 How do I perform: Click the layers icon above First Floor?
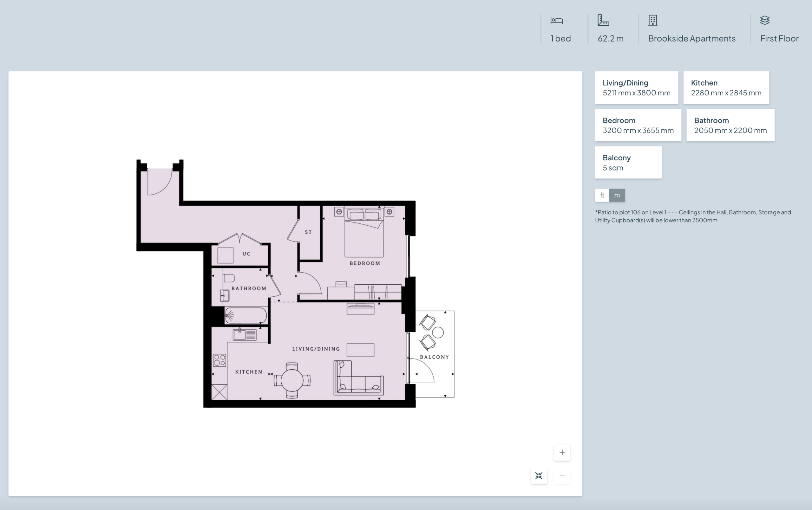764,20
